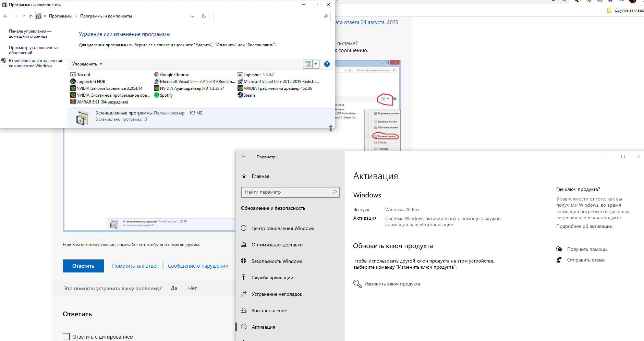
Task: Select Активация in Settings sidebar
Action: 258,327
